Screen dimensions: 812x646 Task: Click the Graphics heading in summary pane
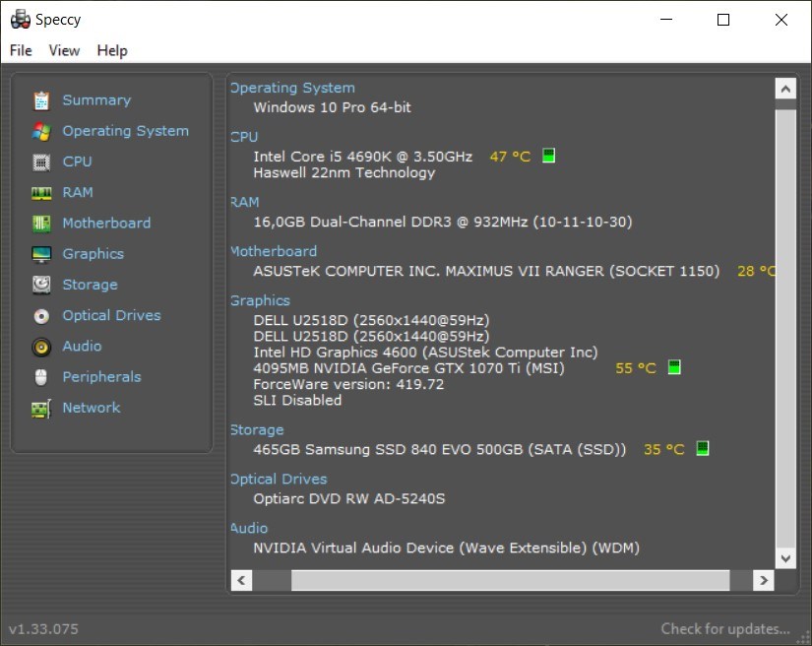pos(261,300)
